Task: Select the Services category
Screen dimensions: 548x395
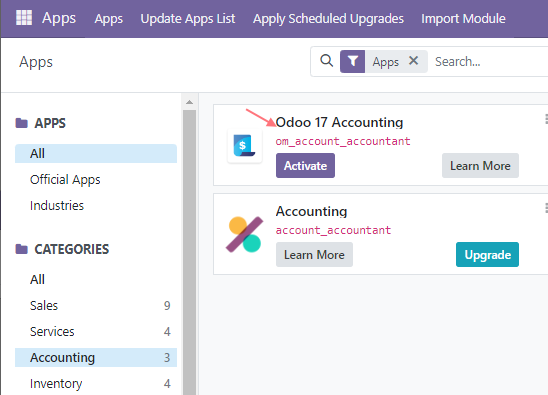Action: tap(96, 331)
